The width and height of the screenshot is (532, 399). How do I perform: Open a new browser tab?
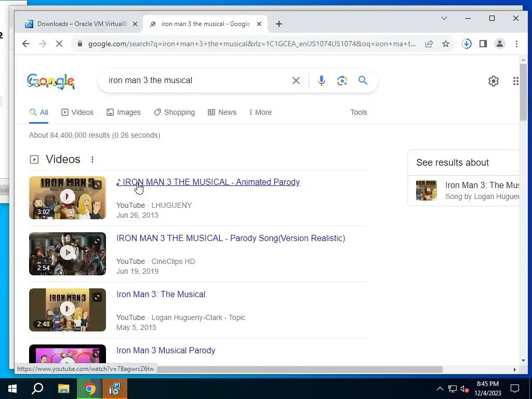coord(279,24)
